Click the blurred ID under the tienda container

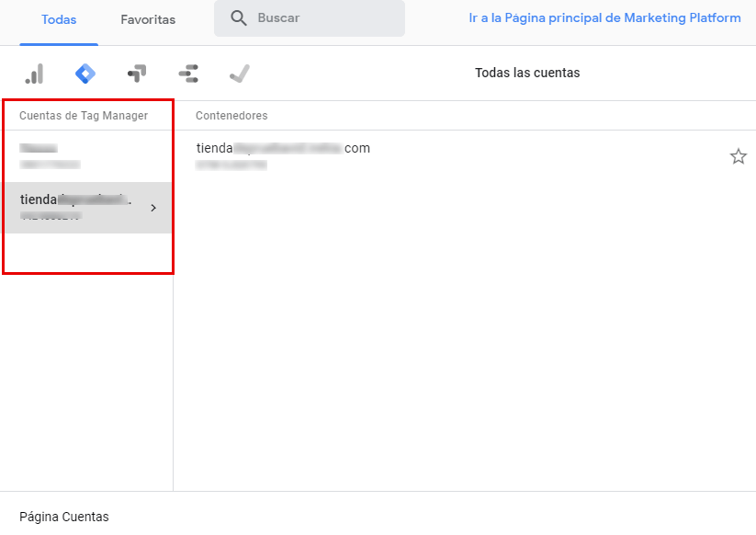click(231, 165)
